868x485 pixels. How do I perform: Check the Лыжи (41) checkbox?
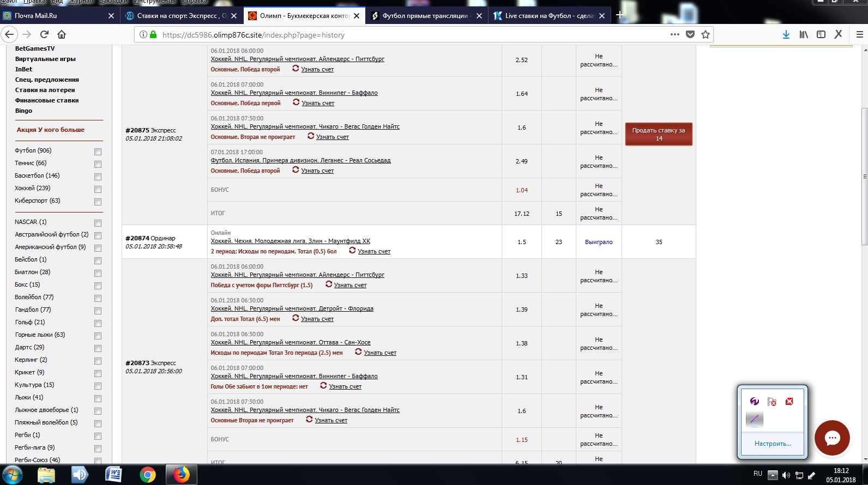[x=98, y=398]
